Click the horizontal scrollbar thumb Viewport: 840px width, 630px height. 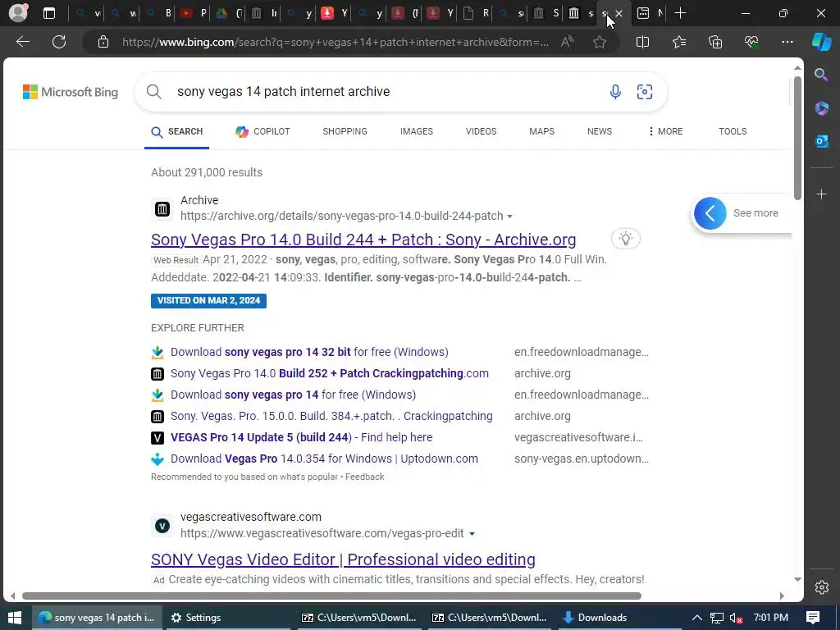331,596
